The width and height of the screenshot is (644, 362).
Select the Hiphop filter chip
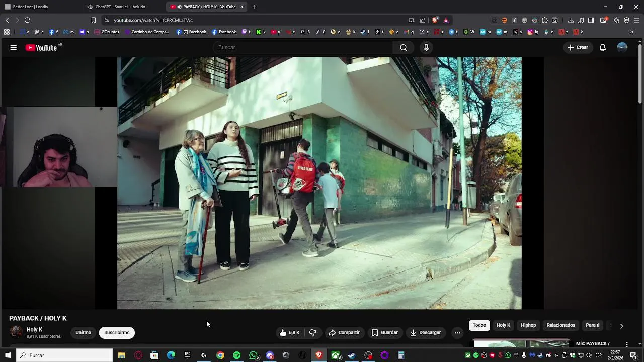coord(528,325)
